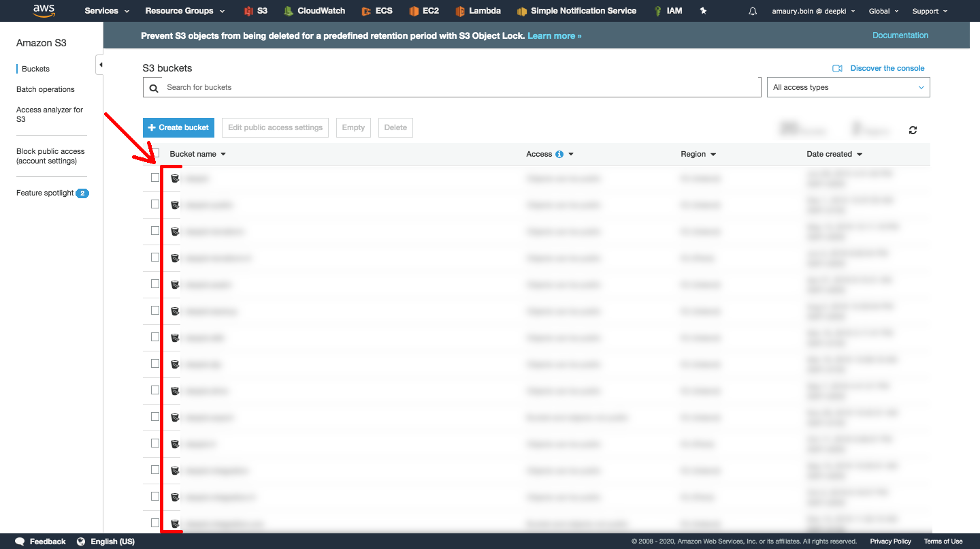
Task: Sort by the Access column
Action: tap(550, 154)
